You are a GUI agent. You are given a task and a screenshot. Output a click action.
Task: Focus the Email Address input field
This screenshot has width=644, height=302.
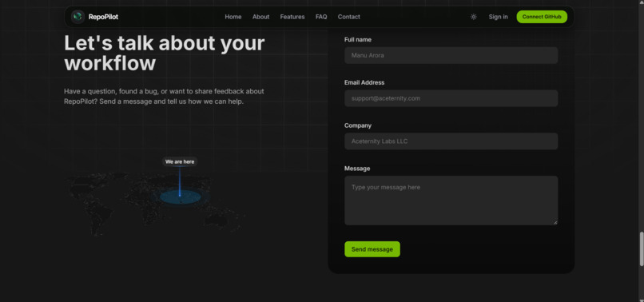tap(451, 98)
